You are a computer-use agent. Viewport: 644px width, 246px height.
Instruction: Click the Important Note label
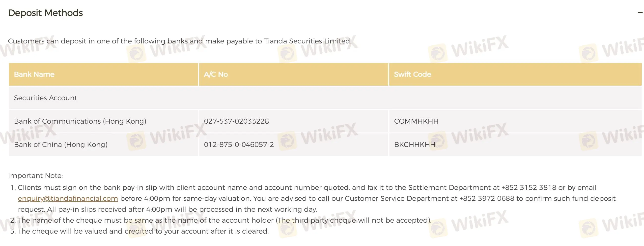coord(35,176)
